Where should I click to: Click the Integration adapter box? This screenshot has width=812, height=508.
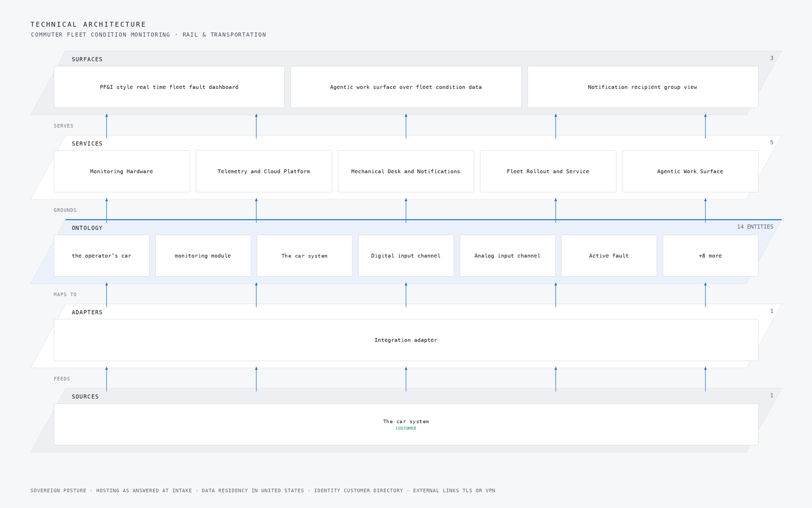pyautogui.click(x=406, y=340)
